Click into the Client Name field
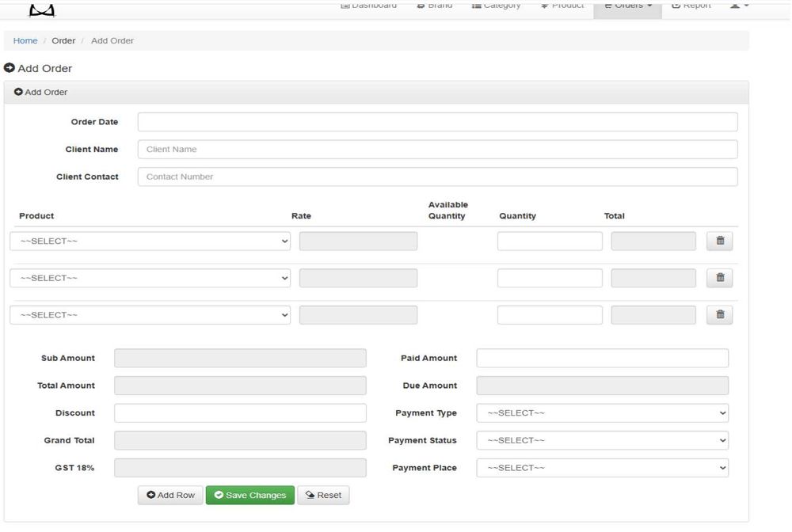This screenshot has height=532, width=792. (x=437, y=150)
